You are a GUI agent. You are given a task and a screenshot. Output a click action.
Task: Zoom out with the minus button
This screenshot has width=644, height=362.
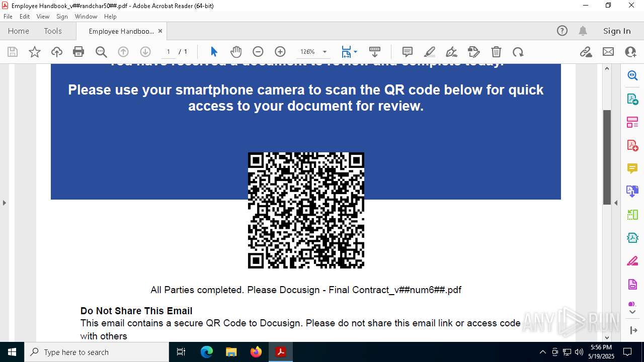click(258, 52)
